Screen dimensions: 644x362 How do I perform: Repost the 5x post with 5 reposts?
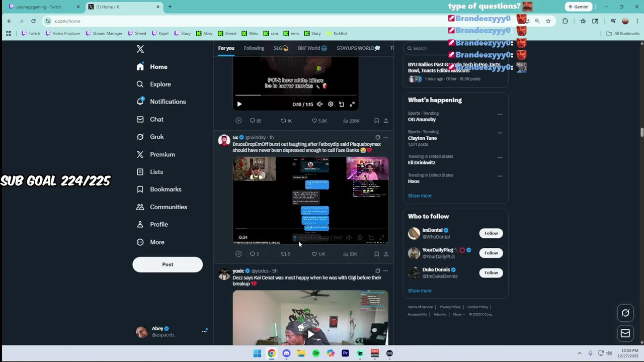pyautogui.click(x=285, y=254)
